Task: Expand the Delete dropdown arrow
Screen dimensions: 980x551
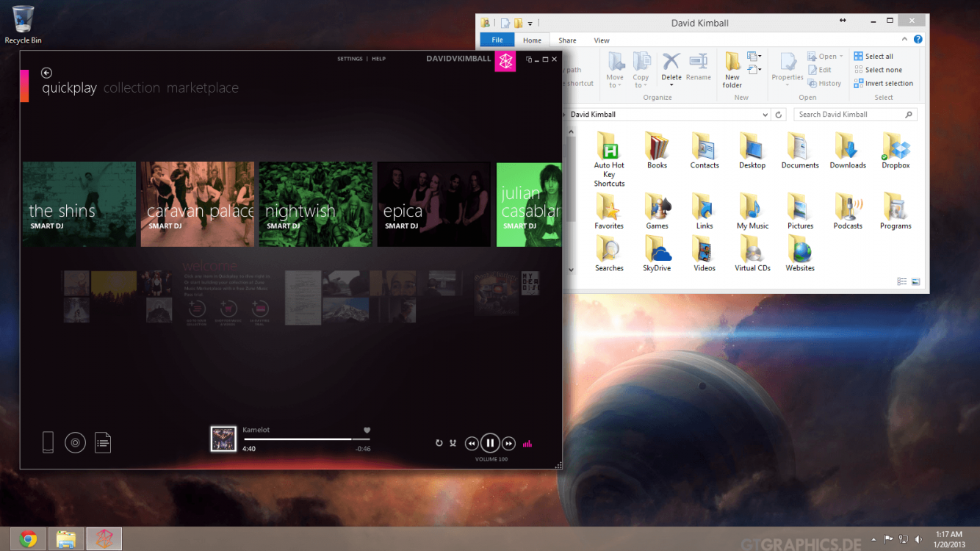Action: click(x=671, y=84)
